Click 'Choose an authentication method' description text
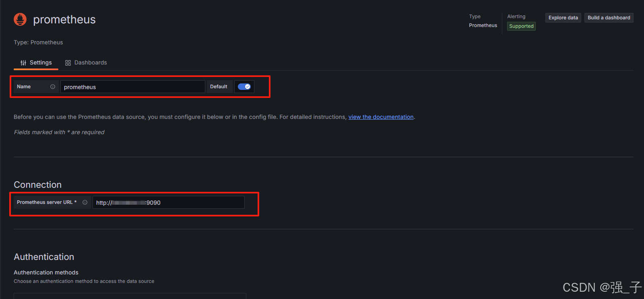Image resolution: width=644 pixels, height=299 pixels. pyautogui.click(x=84, y=281)
